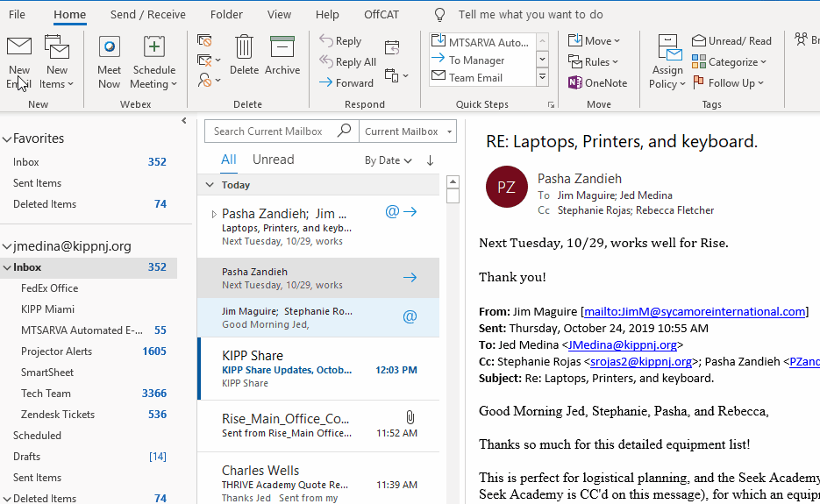
Task: Open the OffCAT tab
Action: (381, 15)
